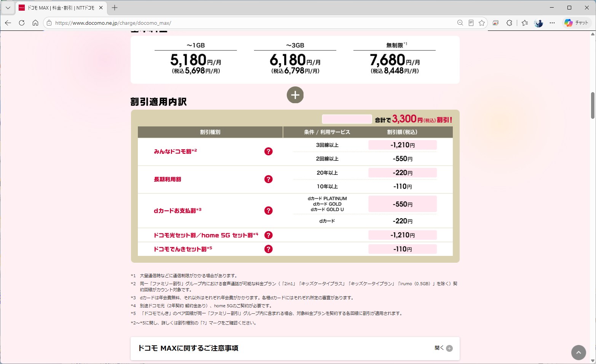This screenshot has width=596, height=364.
Task: Show the favorites list
Action: click(x=525, y=23)
